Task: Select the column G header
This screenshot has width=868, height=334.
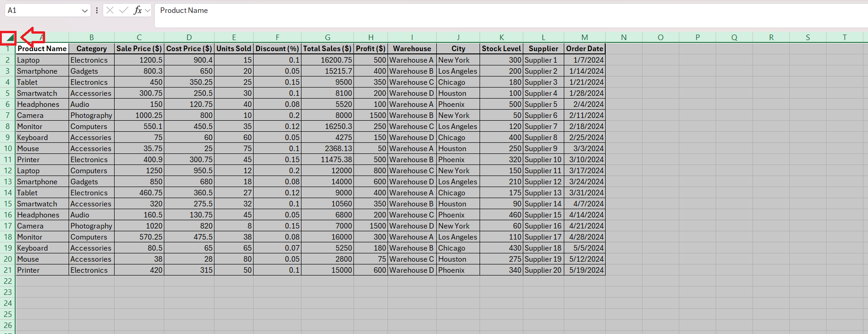Action: point(327,37)
